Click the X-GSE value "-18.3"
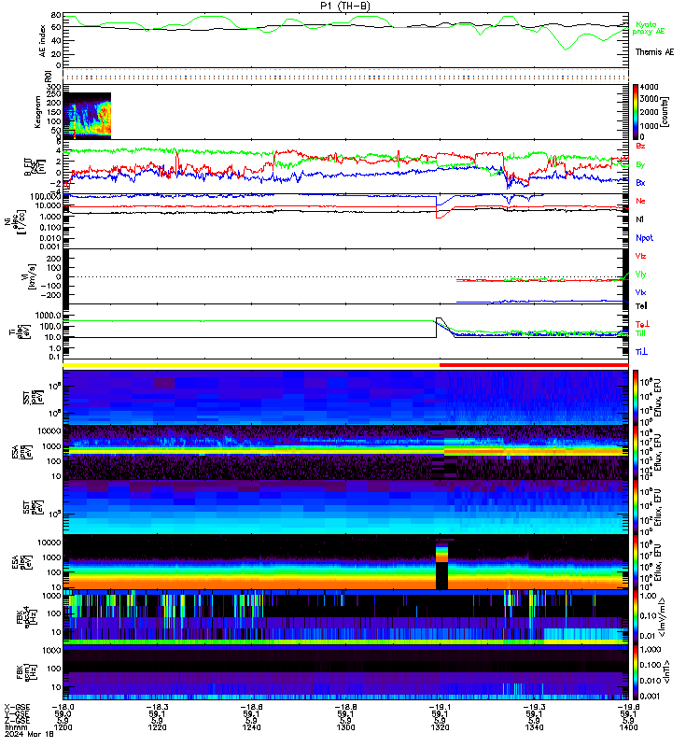 tap(157, 707)
